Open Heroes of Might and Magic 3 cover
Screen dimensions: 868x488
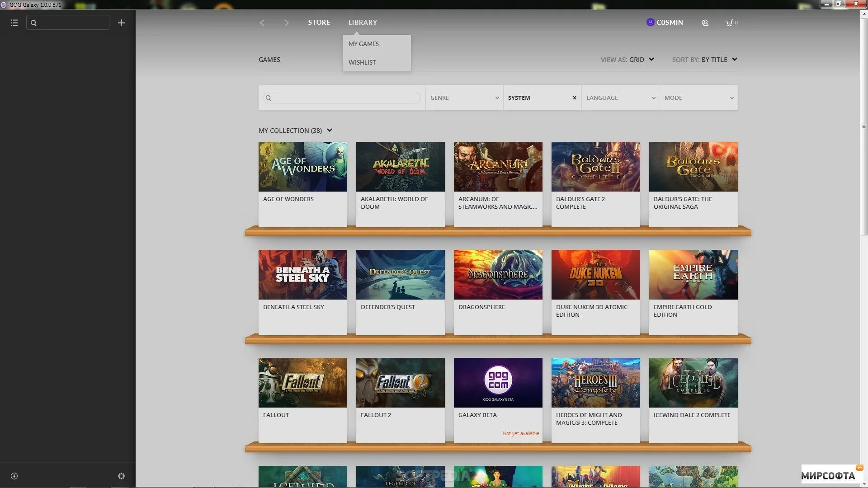(x=596, y=383)
